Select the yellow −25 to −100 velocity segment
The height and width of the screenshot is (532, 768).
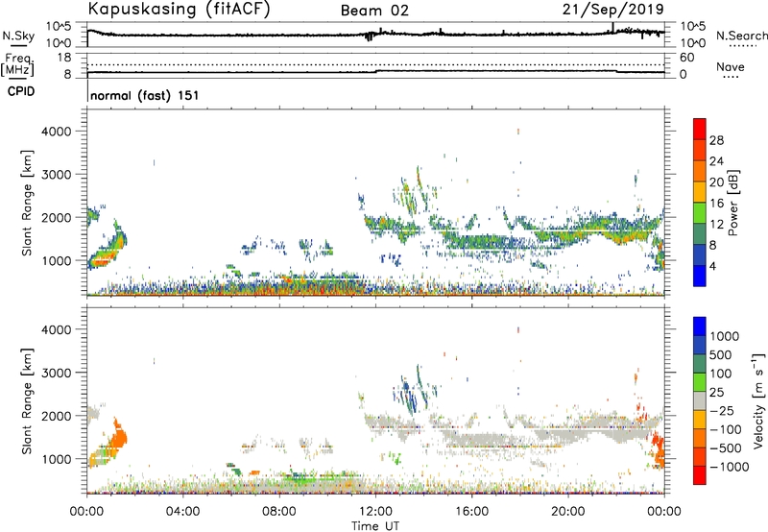tap(700, 420)
